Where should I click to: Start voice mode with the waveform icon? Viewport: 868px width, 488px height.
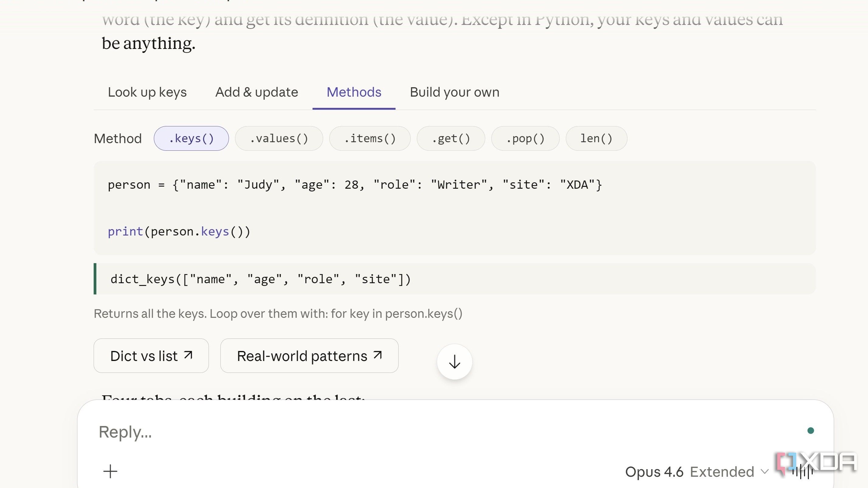(803, 472)
